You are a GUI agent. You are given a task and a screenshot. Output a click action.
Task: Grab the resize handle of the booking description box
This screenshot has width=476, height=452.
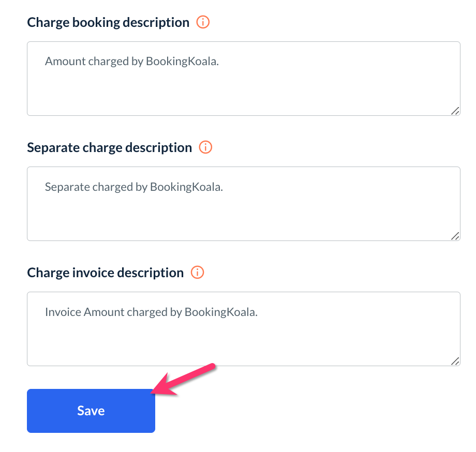(x=455, y=111)
